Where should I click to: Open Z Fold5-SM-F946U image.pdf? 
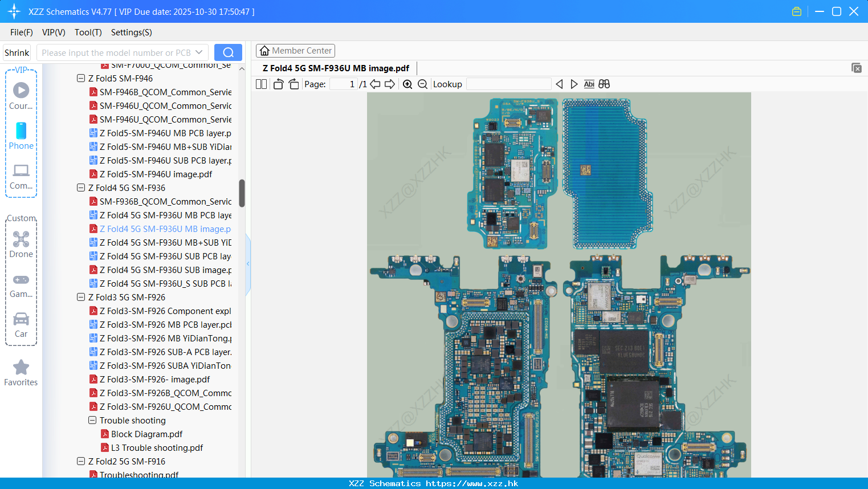150,174
